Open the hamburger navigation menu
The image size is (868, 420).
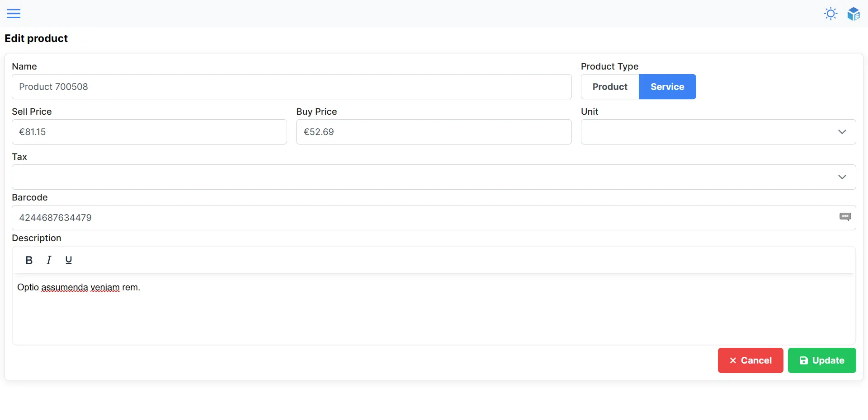click(14, 14)
